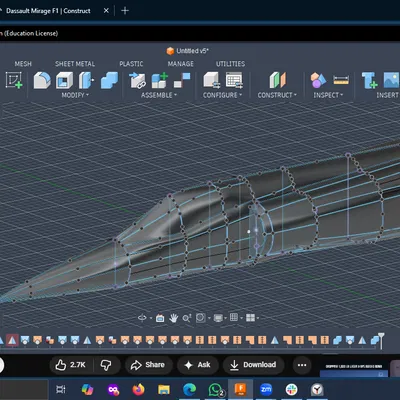
Task: Start a new sketch with Create Sketch icon
Action: (x=14, y=80)
